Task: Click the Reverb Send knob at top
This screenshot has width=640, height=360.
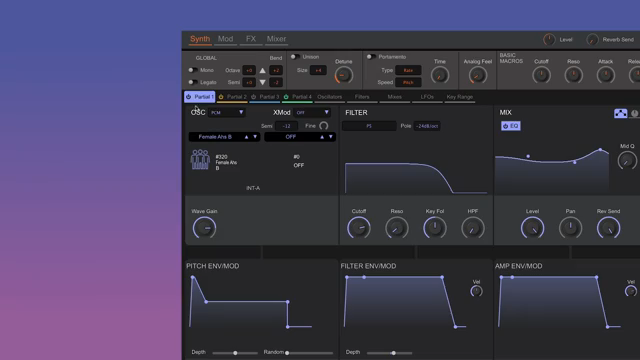Action: click(x=592, y=40)
